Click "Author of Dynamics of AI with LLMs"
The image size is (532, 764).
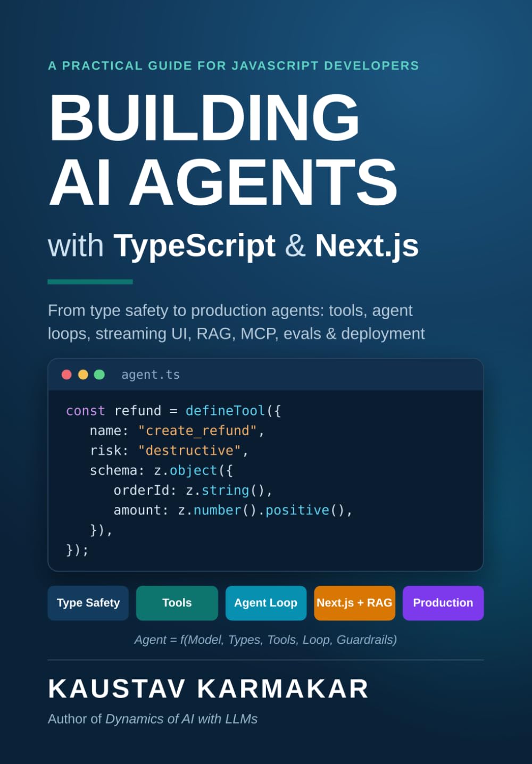[x=153, y=719]
